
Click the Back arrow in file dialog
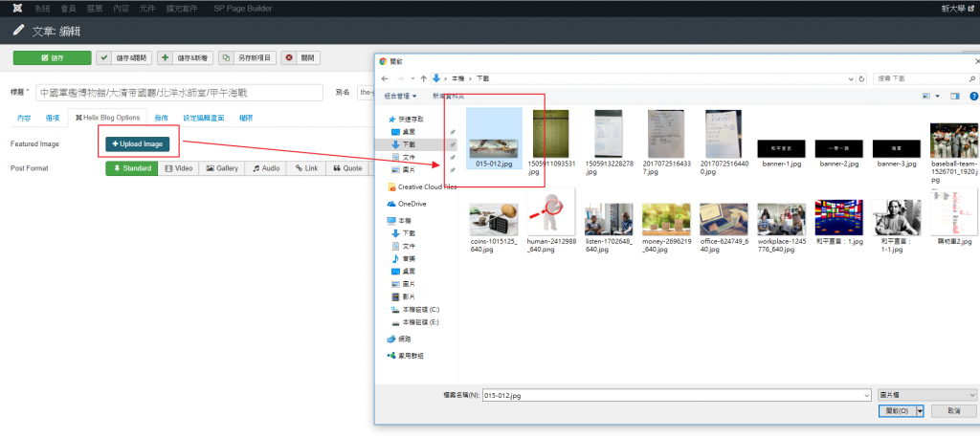click(386, 78)
